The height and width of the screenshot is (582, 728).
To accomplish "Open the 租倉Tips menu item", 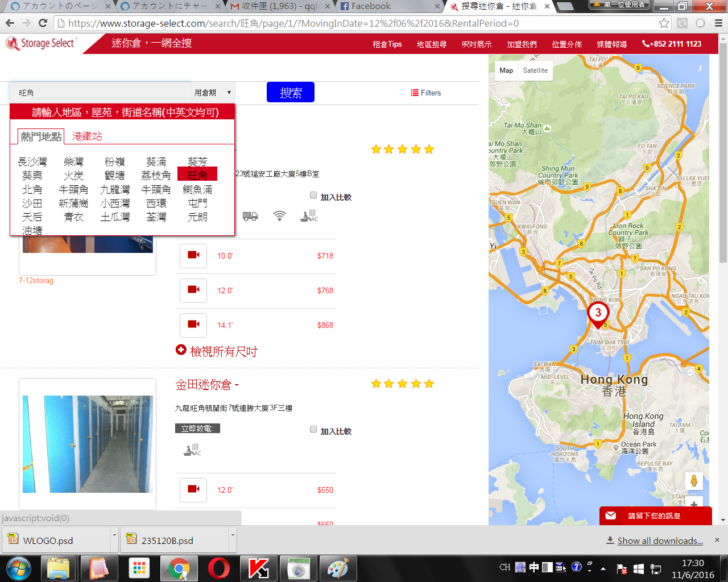I will pos(387,44).
